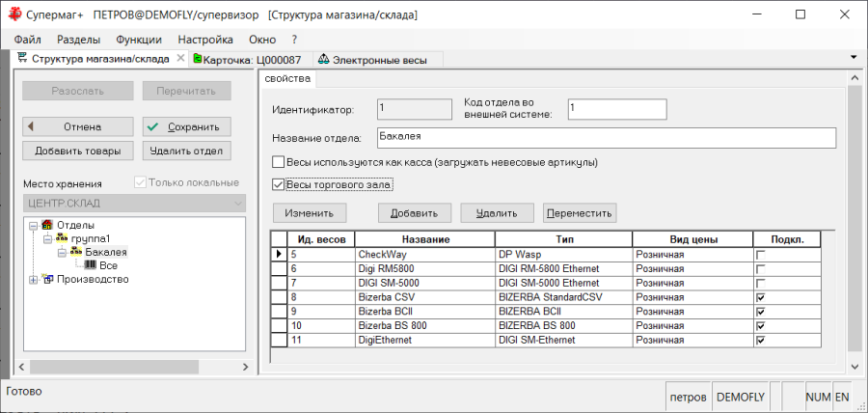Click the Разослать button
868x413 pixels.
(78, 91)
